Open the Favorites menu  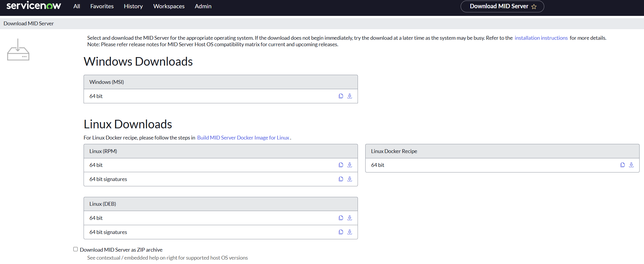[102, 6]
